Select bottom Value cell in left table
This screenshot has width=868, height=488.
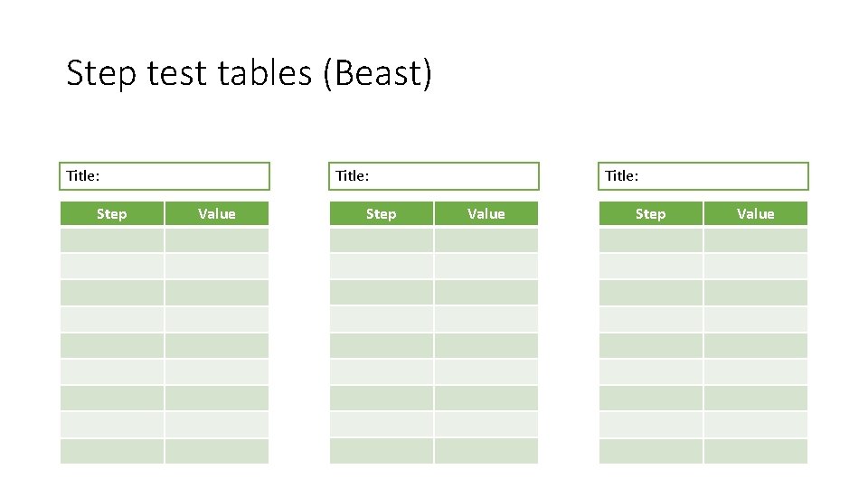[217, 451]
